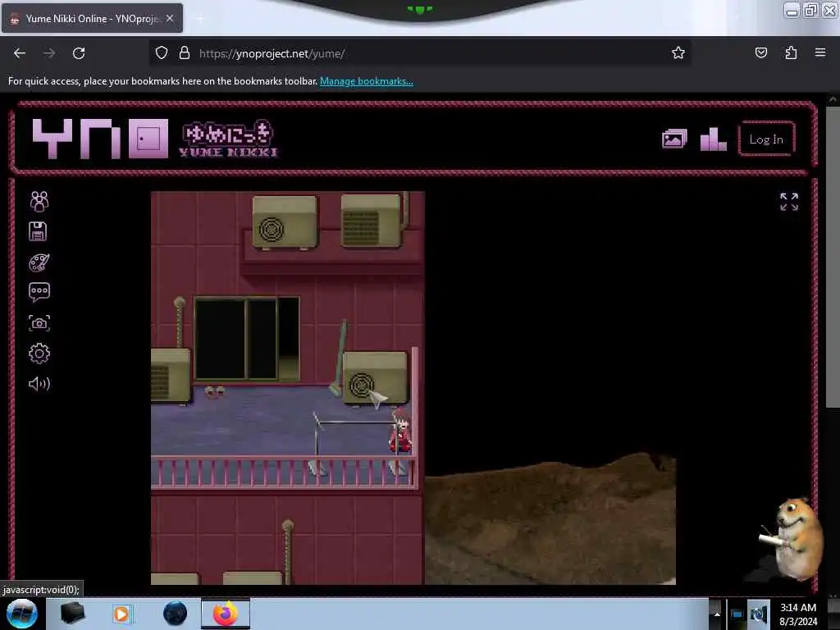Click the YNO logo

tap(100, 139)
